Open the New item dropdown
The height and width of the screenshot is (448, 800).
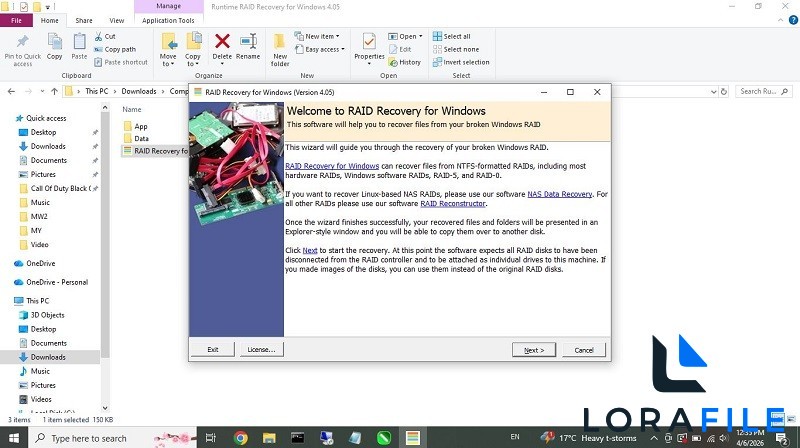tap(317, 36)
